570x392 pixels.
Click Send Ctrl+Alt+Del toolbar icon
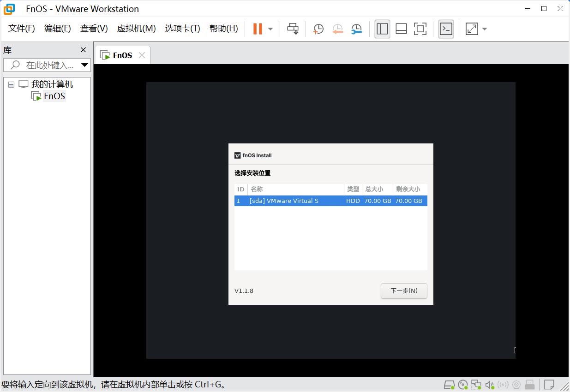(293, 29)
